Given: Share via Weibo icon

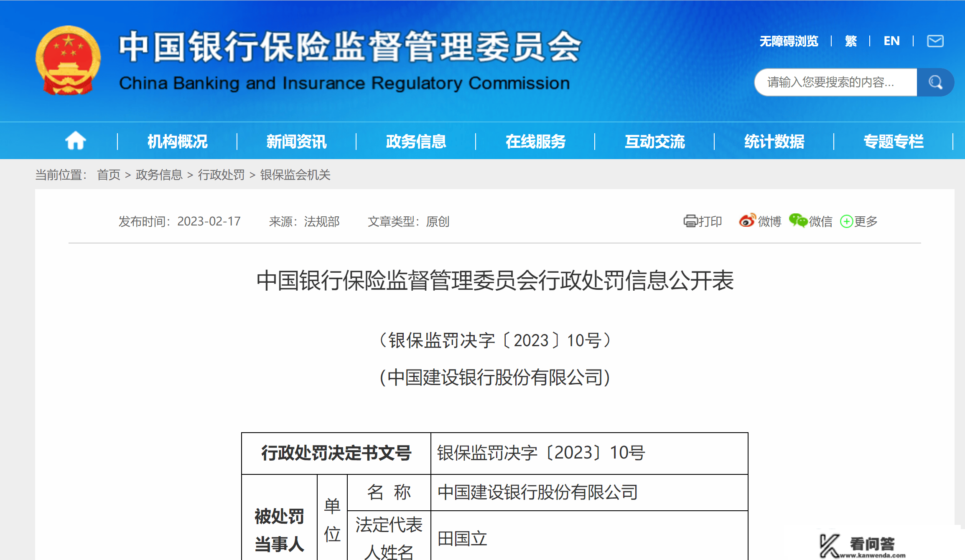Looking at the screenshot, I should [747, 220].
